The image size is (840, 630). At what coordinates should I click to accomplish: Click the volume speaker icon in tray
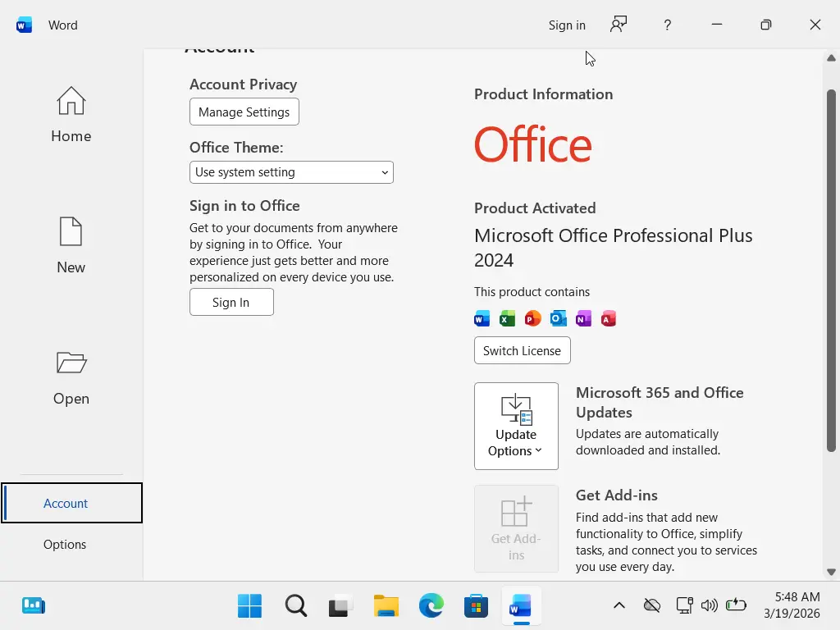pyautogui.click(x=710, y=605)
